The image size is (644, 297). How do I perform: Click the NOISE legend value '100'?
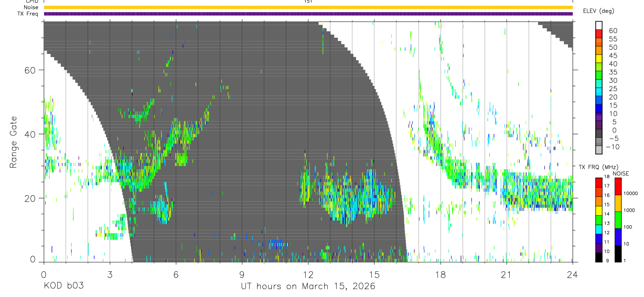[x=628, y=227]
